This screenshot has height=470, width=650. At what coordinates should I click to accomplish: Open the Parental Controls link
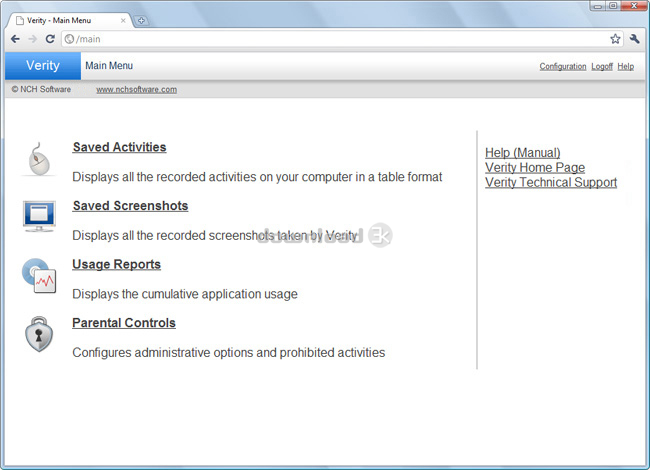click(x=124, y=323)
